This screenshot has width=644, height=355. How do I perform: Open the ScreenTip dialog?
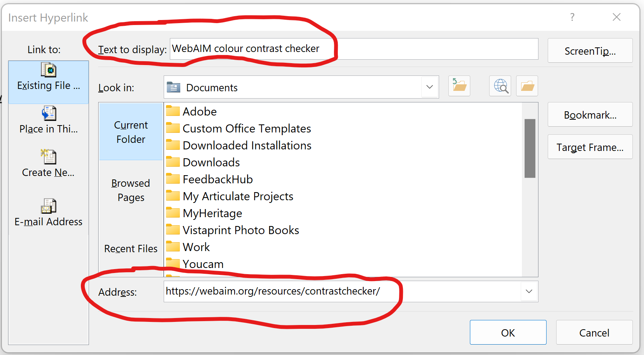590,50
